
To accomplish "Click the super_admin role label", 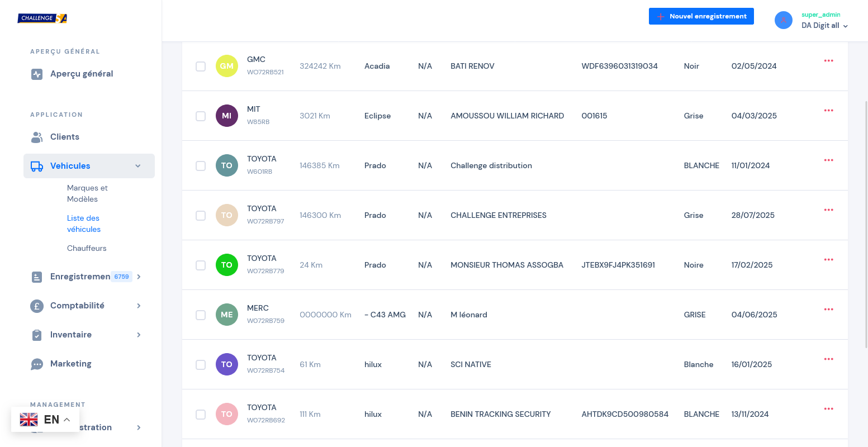I will (821, 15).
